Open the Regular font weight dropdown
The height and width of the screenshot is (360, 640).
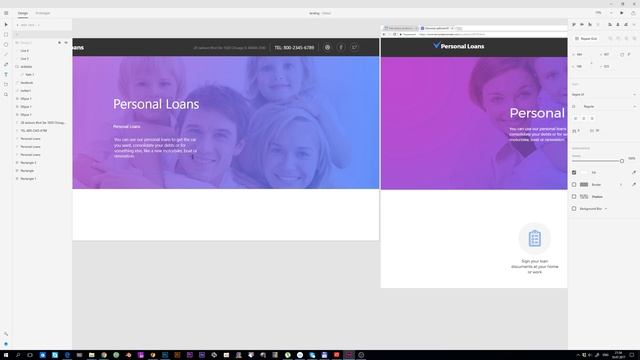click(x=610, y=107)
